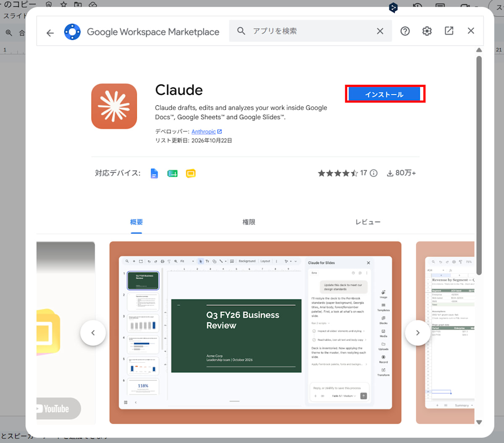Clear the search field with the X
This screenshot has height=443, width=504.
380,31
